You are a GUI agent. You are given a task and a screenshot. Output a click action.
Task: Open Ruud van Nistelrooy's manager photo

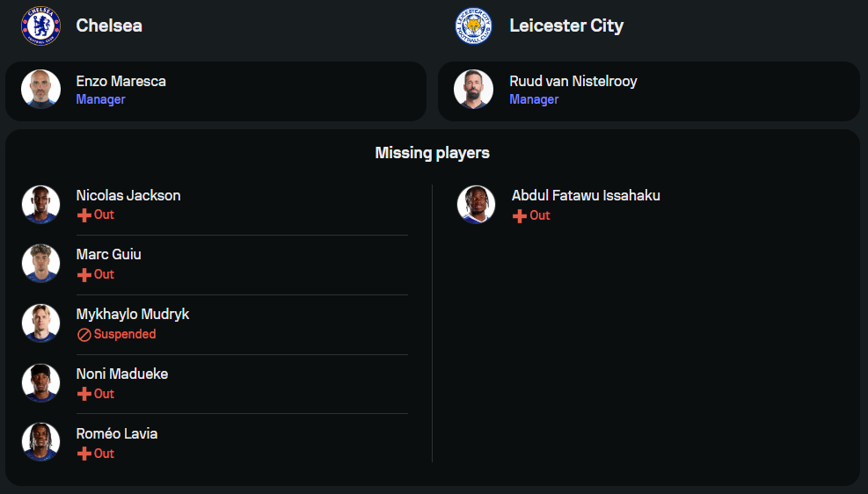(473, 90)
